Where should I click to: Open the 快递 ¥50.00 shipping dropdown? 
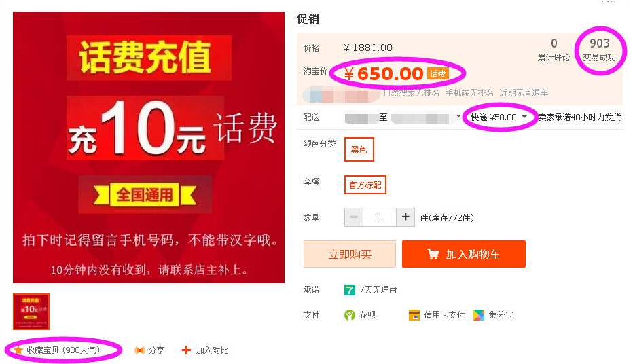pyautogui.click(x=499, y=117)
